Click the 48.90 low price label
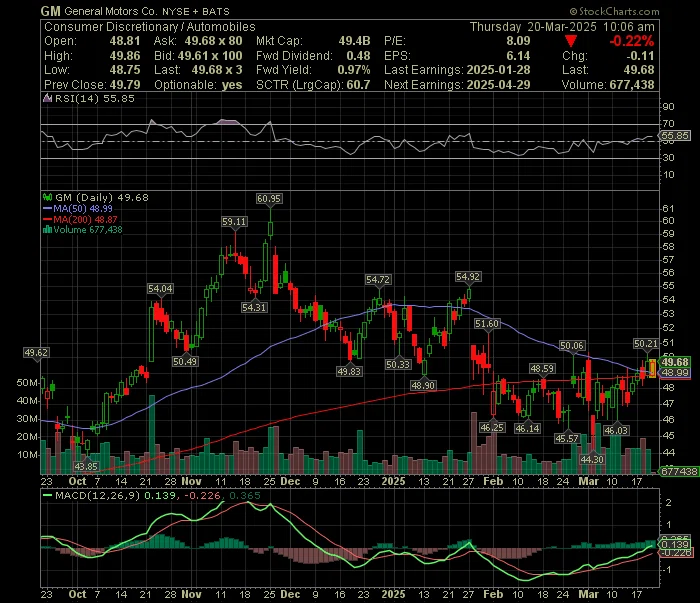This screenshot has height=603, width=700. click(423, 385)
